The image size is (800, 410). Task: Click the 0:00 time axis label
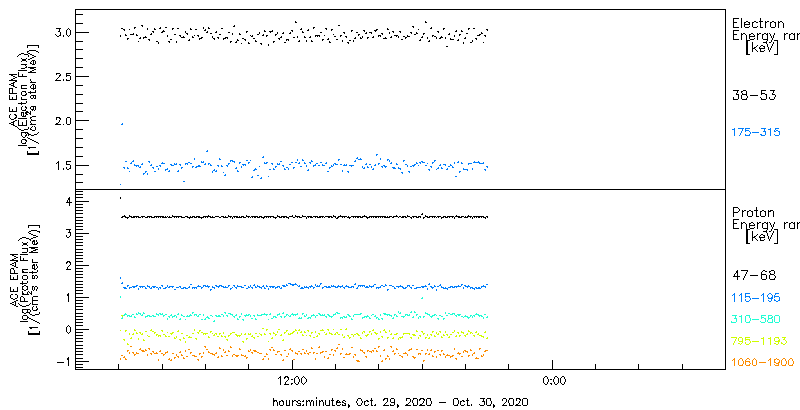[x=553, y=381]
